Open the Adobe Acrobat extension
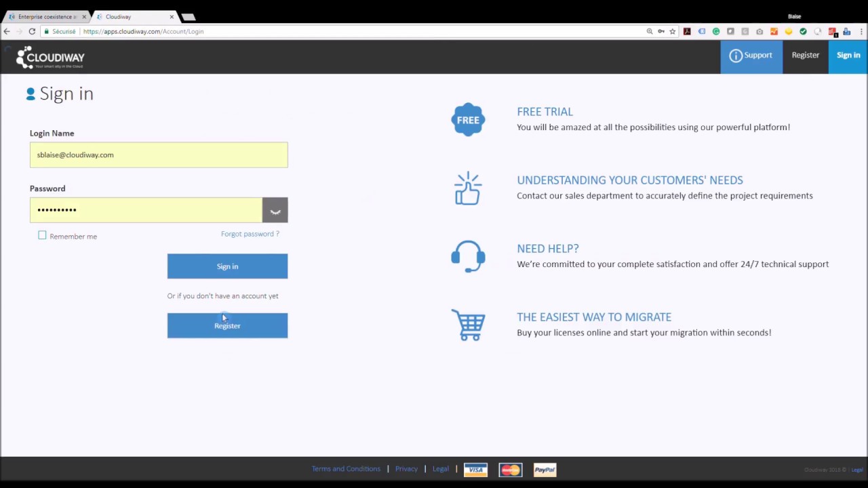This screenshot has height=488, width=868. [687, 31]
